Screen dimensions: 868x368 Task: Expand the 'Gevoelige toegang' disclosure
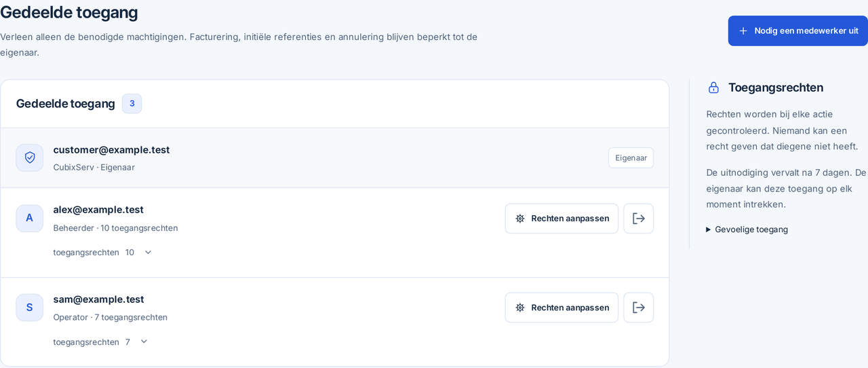click(x=747, y=229)
